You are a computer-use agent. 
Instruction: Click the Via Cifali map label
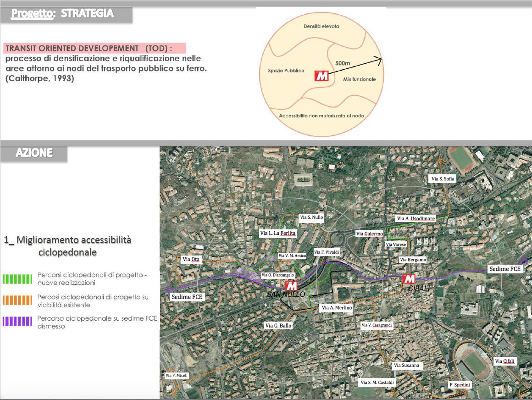click(504, 361)
